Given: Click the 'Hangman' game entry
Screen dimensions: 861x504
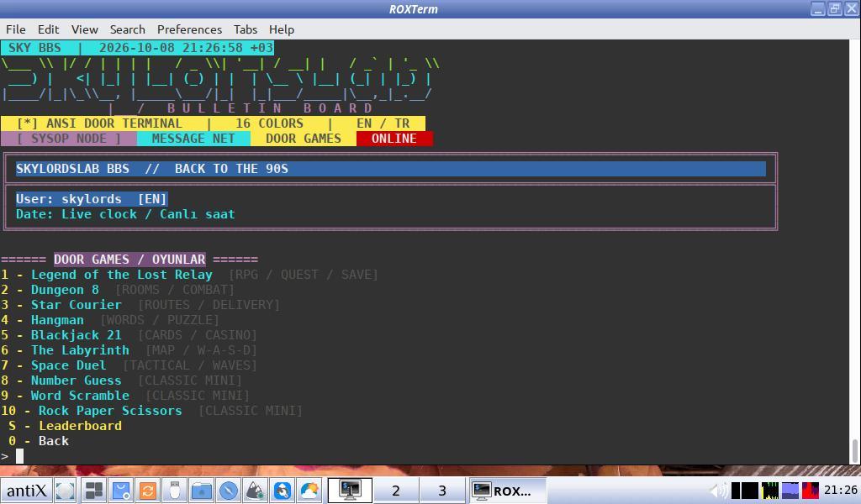Looking at the screenshot, I should point(57,320).
